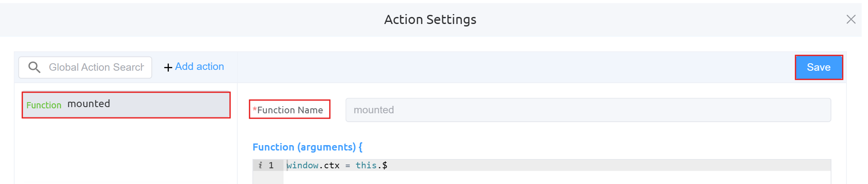868x184 pixels.
Task: Click the window keyword in code
Action: point(302,165)
